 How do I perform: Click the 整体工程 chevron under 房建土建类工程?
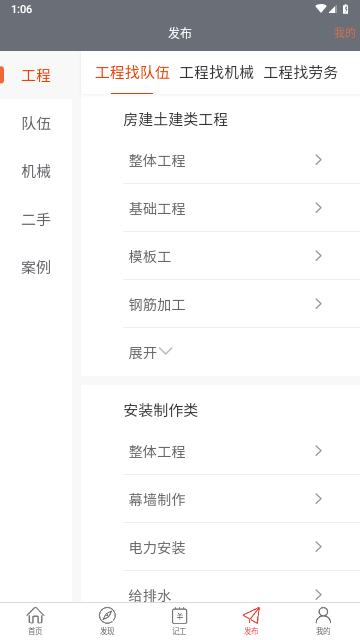point(318,160)
